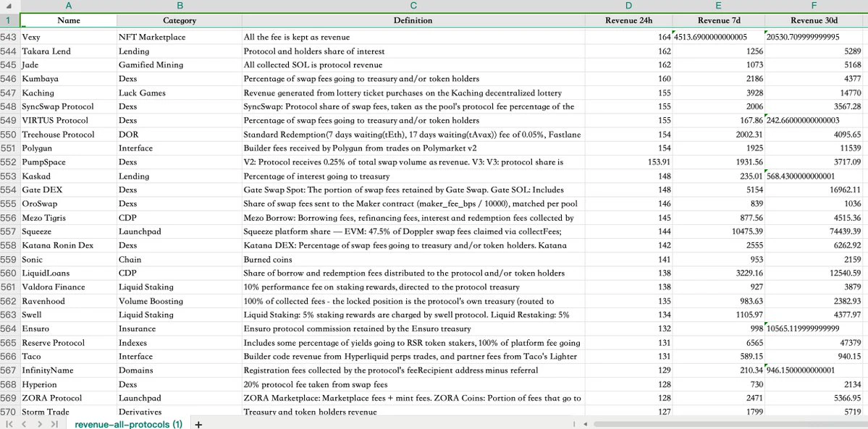Screen dimensions: 868x429
Task: Select the Swell name cell
Action: 69,315
